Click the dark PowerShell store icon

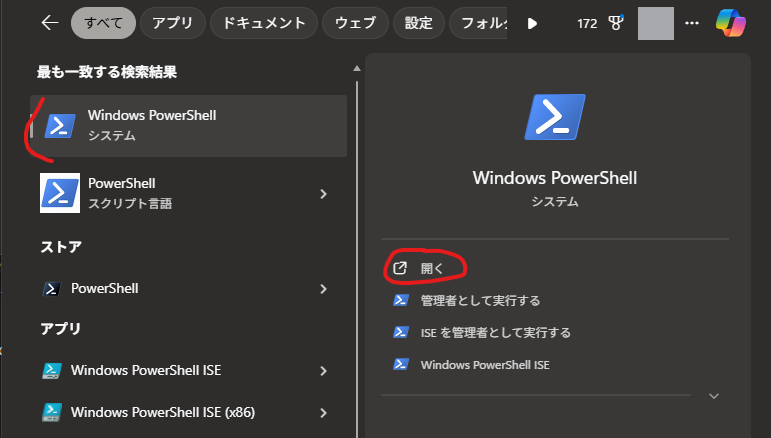pos(52,289)
